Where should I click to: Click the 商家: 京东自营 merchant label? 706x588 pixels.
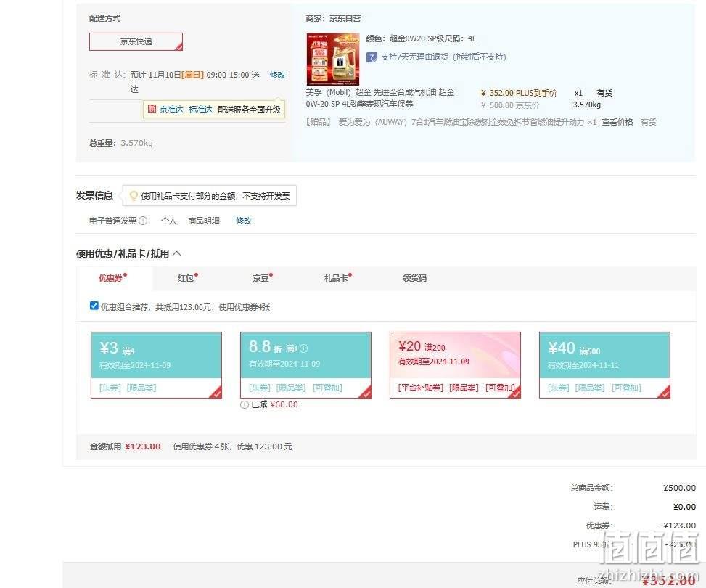tap(333, 18)
